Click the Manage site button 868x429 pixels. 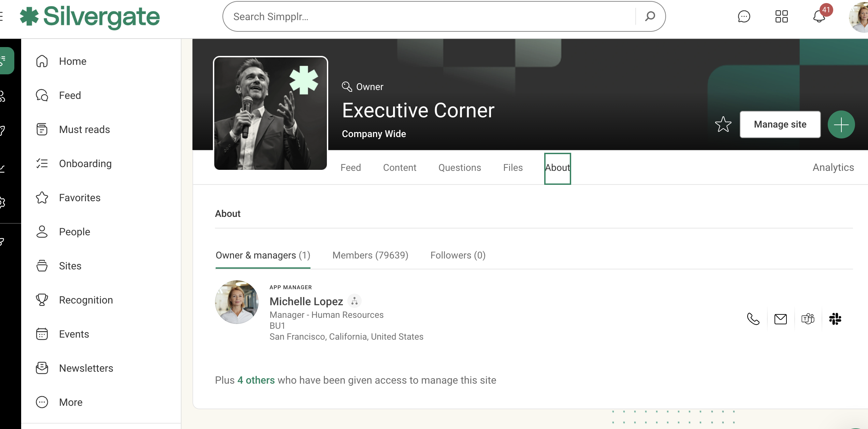780,124
